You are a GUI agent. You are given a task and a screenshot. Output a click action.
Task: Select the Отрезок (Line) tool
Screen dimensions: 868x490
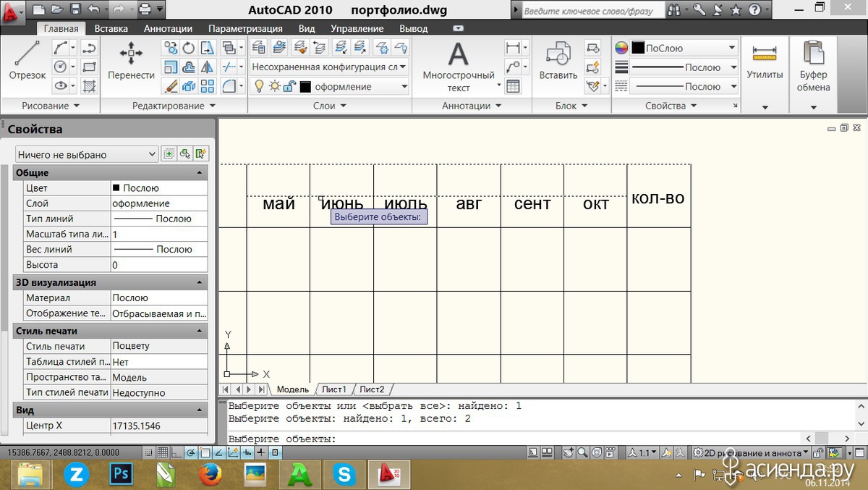(x=27, y=61)
